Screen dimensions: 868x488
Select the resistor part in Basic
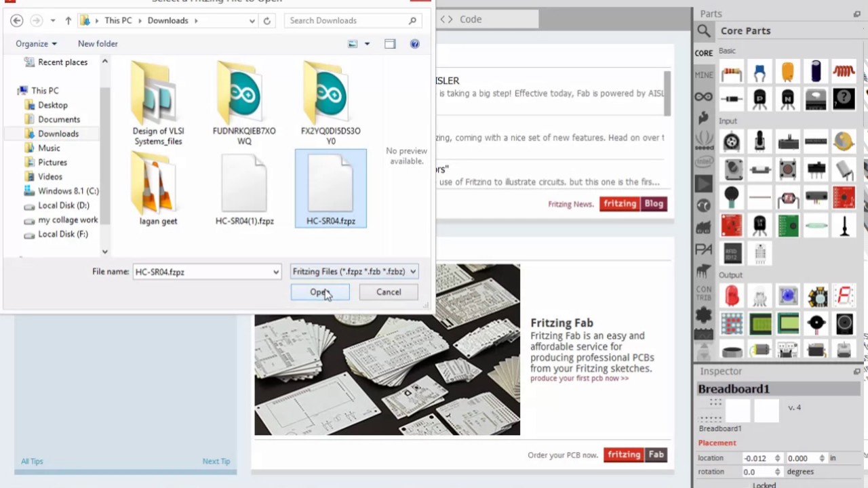(x=731, y=71)
